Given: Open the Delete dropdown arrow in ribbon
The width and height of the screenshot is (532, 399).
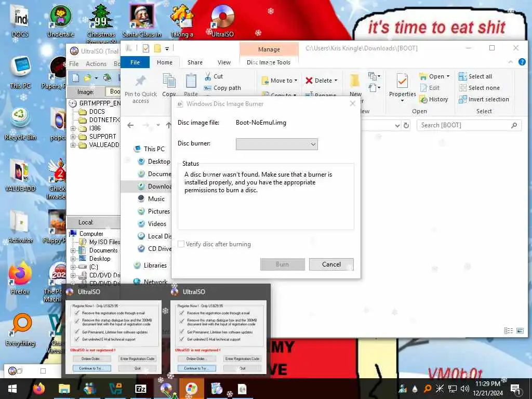Looking at the screenshot, I should (x=336, y=81).
